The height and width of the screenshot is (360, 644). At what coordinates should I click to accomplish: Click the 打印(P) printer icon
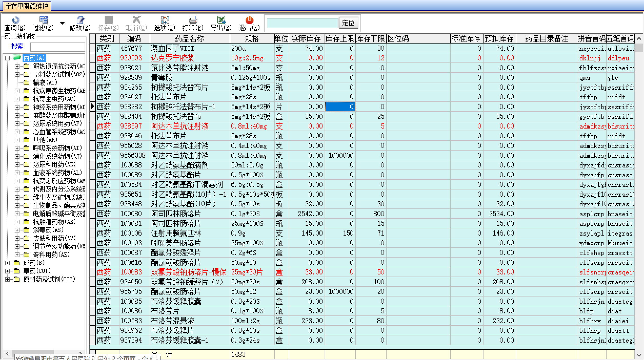[193, 20]
